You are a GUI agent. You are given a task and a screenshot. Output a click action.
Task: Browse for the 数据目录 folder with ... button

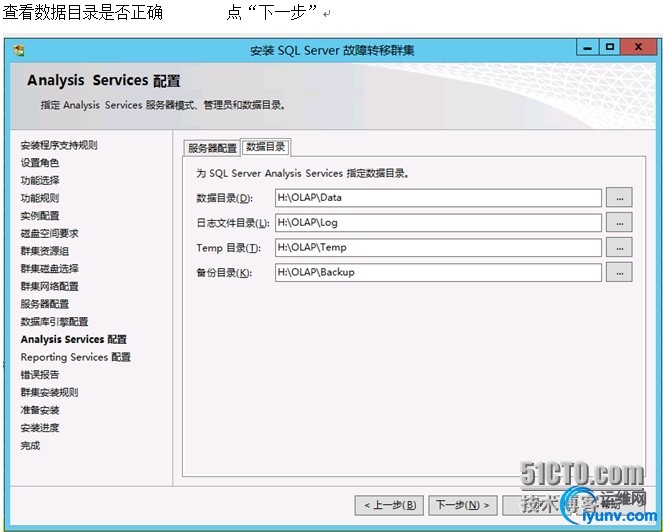coord(619,197)
